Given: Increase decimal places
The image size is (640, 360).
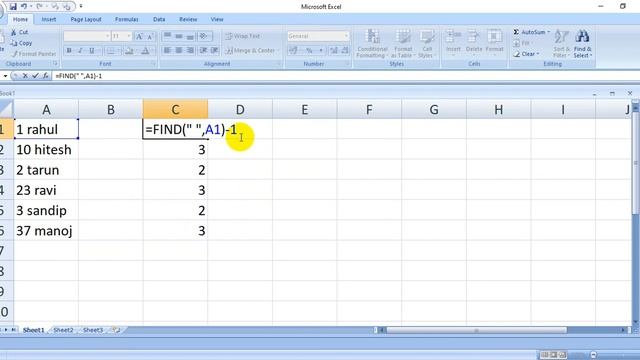Looking at the screenshot, I should point(334,51).
